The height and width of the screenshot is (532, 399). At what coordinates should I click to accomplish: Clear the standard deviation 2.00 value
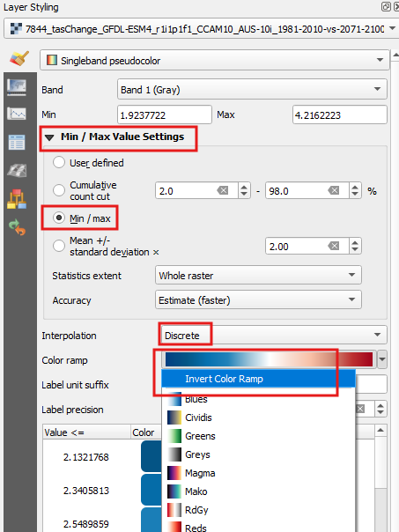click(x=334, y=246)
